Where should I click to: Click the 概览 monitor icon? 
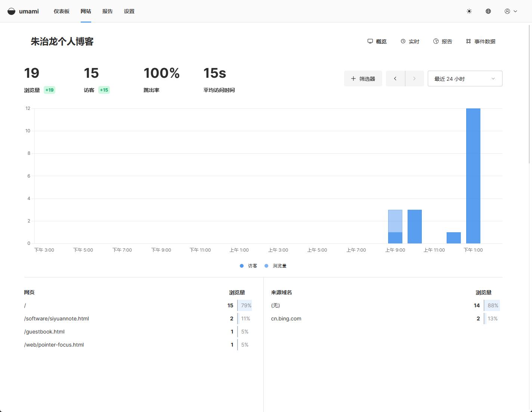[x=370, y=41]
